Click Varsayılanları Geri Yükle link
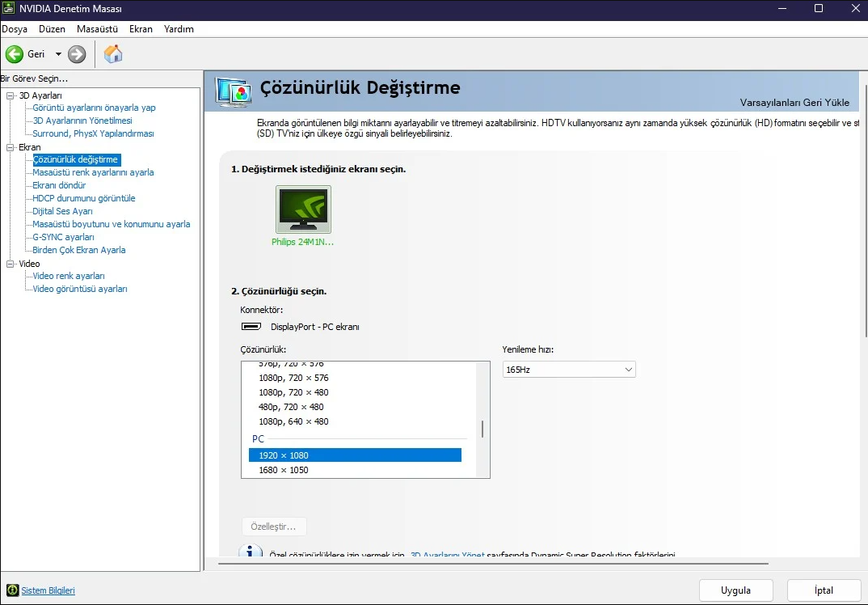Viewport: 868px width, 605px height. point(794,103)
